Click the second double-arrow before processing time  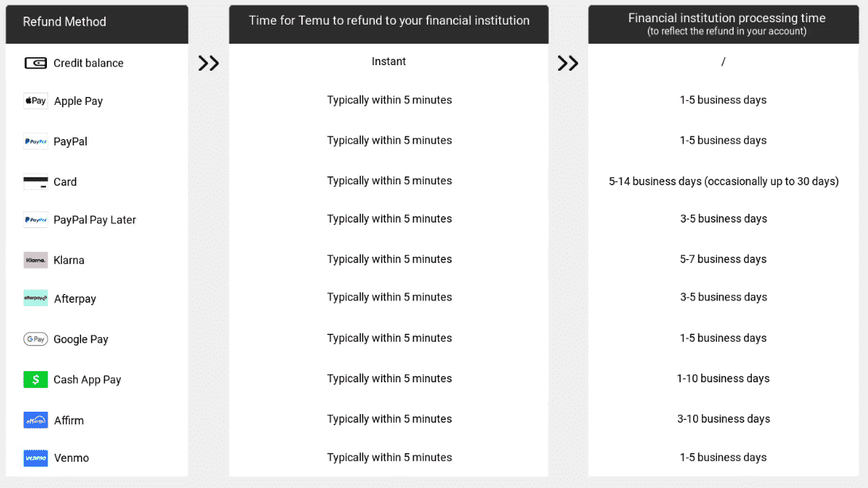(x=568, y=64)
